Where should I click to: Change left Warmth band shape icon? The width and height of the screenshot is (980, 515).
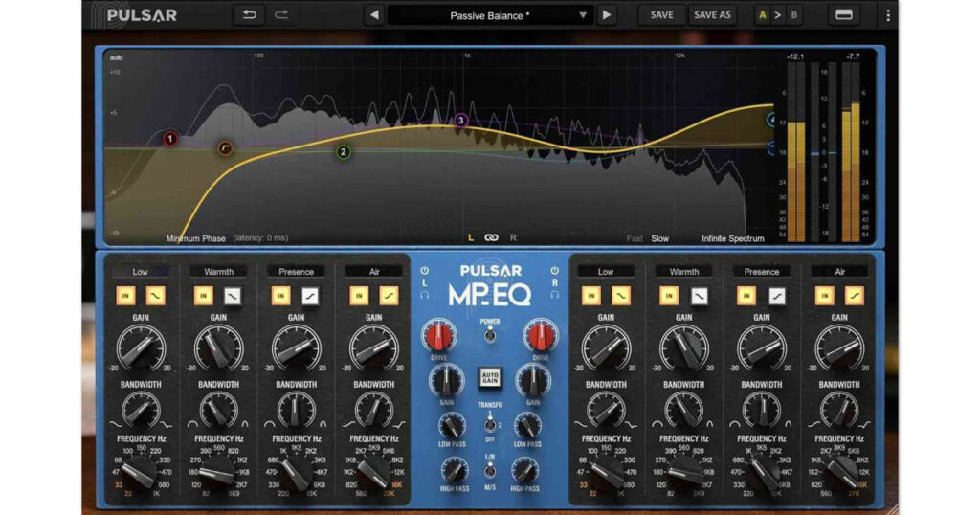(233, 296)
